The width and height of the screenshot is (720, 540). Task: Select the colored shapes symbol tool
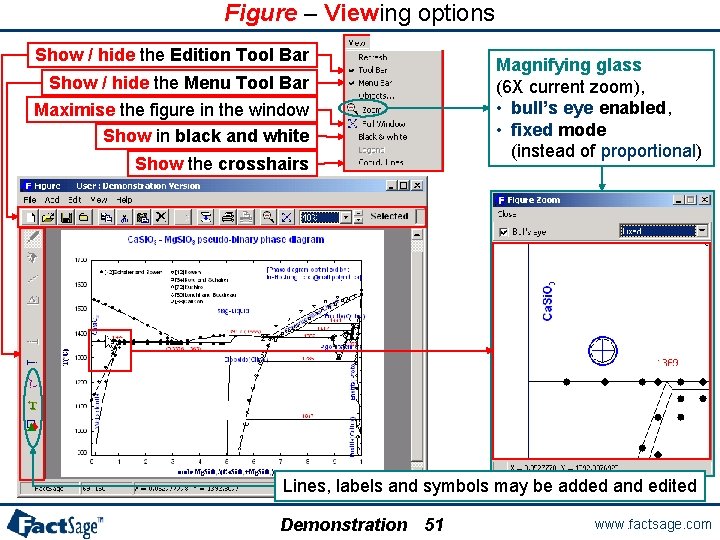pos(33,426)
